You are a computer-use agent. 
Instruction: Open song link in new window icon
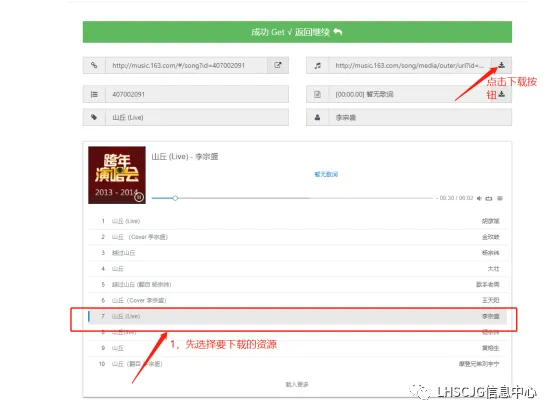pos(278,65)
